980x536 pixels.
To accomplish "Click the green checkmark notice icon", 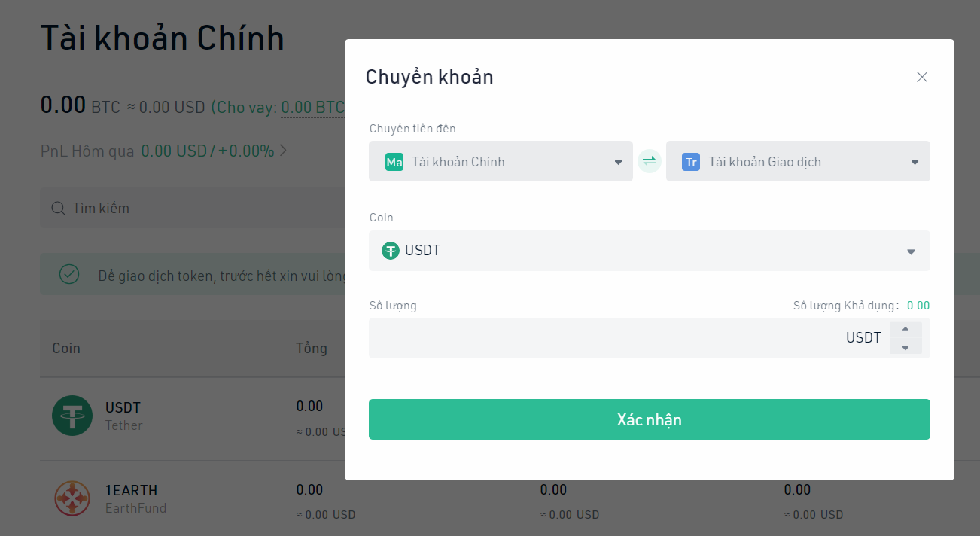I will click(69, 274).
